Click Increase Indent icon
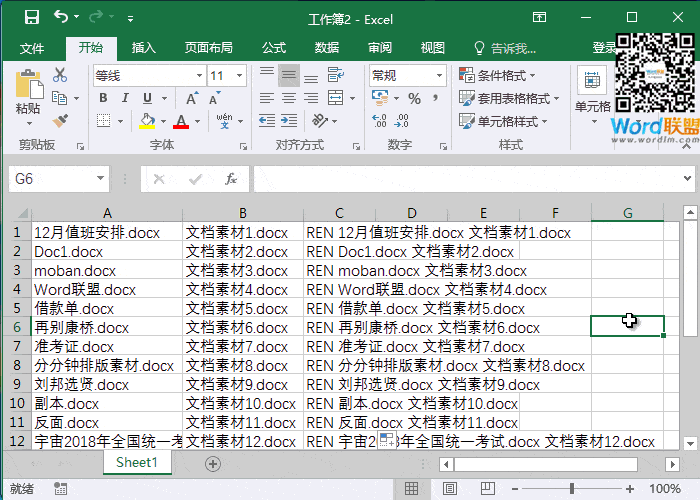This screenshot has width=700, height=500. (289, 121)
